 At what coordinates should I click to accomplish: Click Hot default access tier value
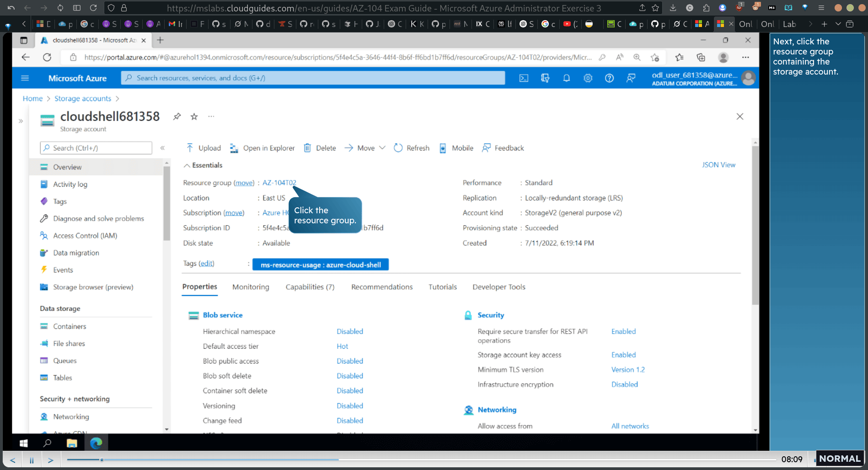click(x=343, y=346)
